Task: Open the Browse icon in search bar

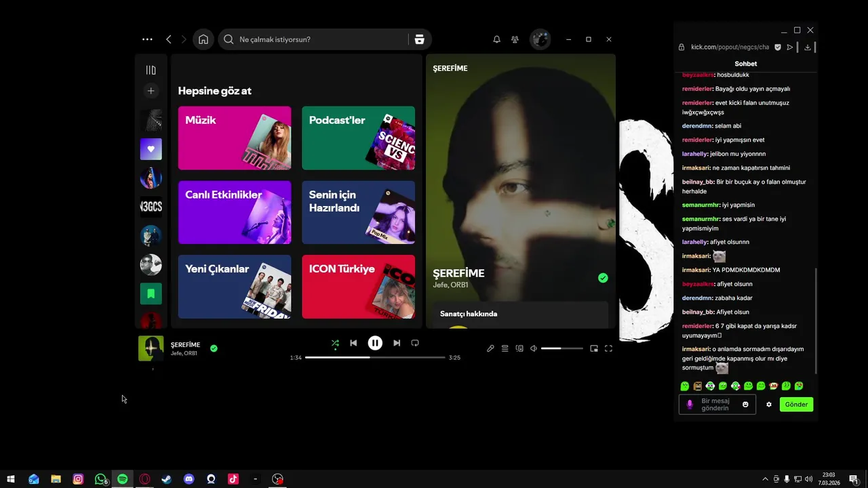Action: (x=419, y=39)
